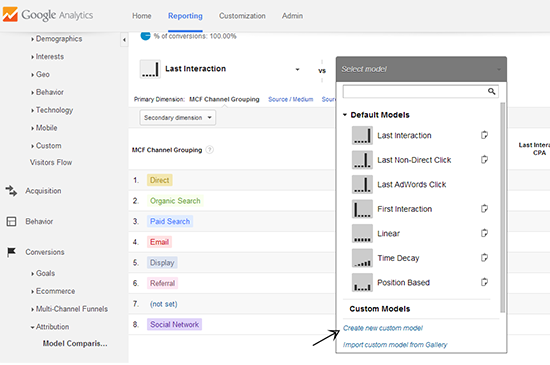
Task: Click the Last Interaction model bar icon
Action: tap(362, 135)
